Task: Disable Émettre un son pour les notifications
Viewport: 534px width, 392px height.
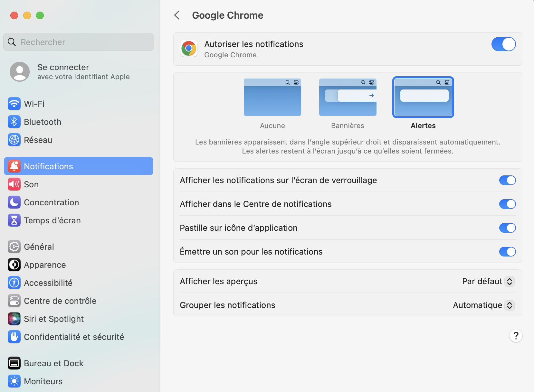Action: click(507, 252)
